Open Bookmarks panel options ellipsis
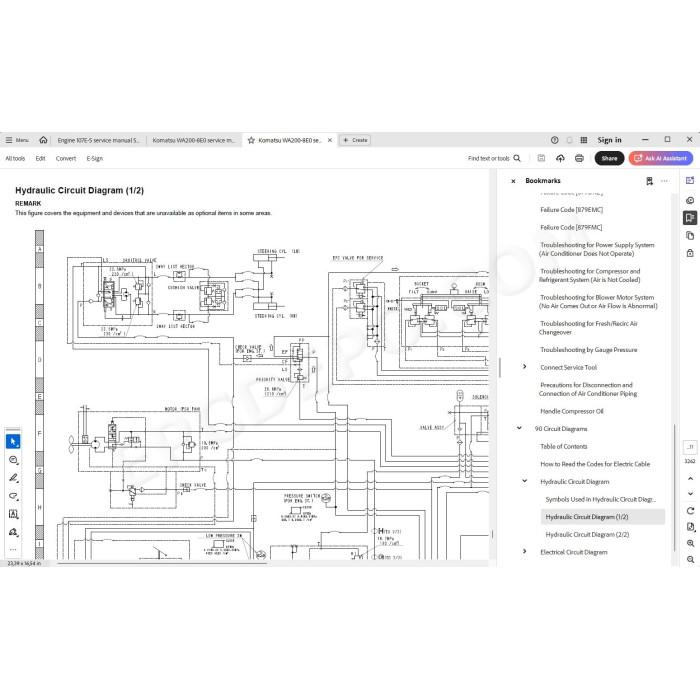 pyautogui.click(x=665, y=181)
